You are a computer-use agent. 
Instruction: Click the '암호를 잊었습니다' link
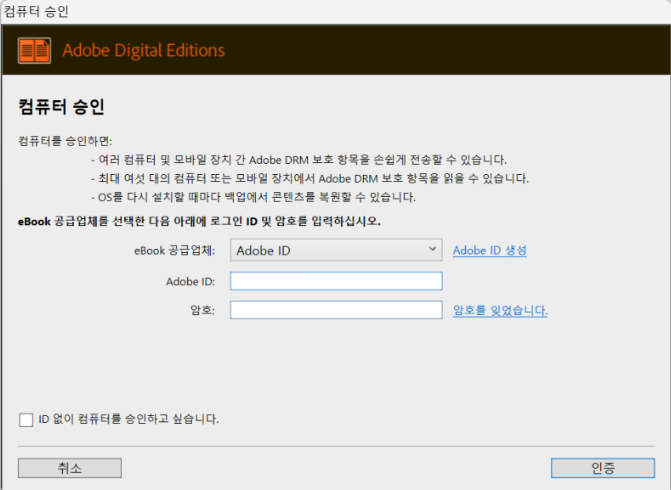(x=500, y=310)
